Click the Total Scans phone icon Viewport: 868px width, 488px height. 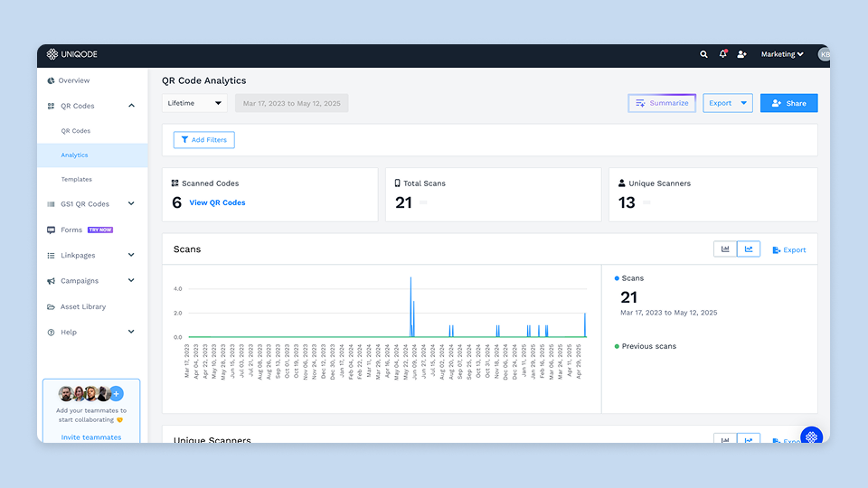(x=397, y=183)
